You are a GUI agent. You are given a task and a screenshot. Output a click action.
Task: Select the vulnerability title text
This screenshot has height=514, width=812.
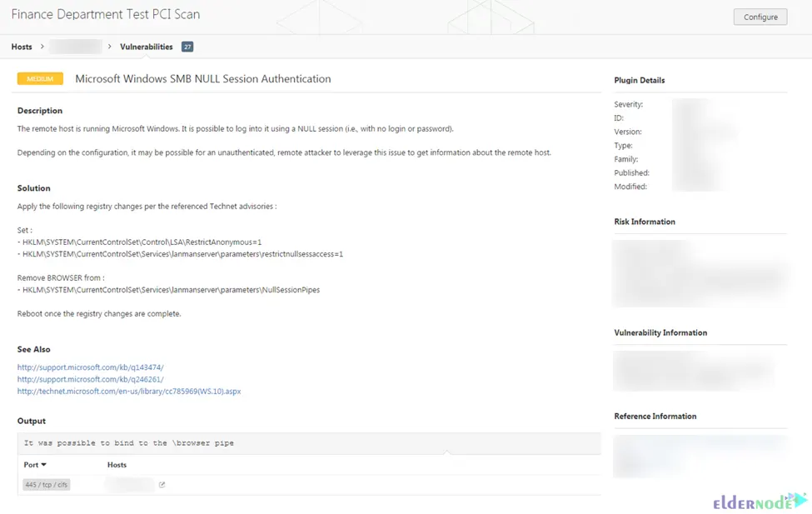click(203, 79)
